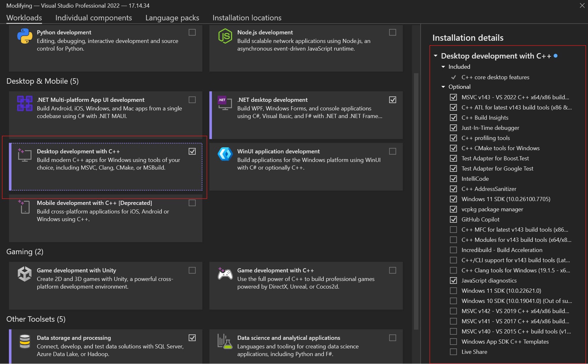Click the WinUI application development icon
The image size is (588, 364).
(225, 154)
